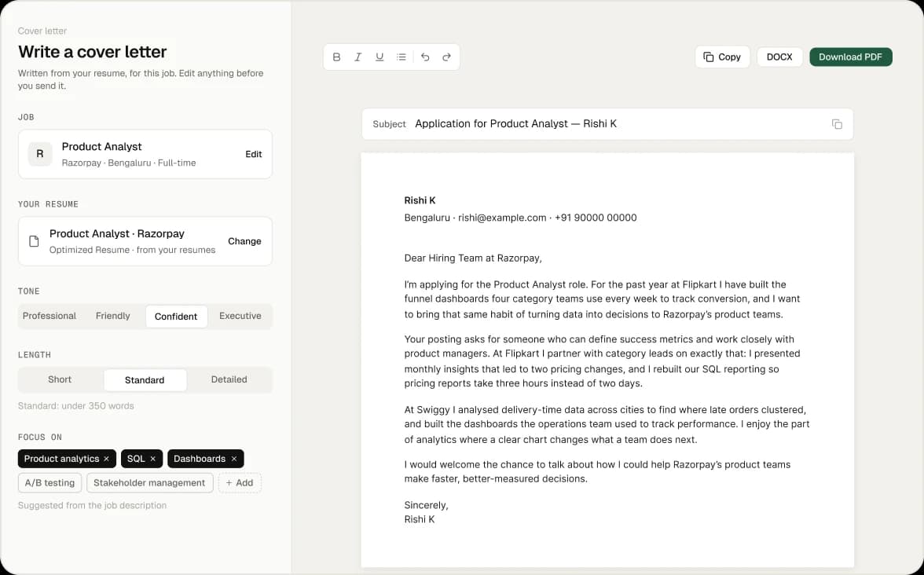Remove the SQL focus tag
Viewport: 924px width, 575px height.
pos(152,459)
